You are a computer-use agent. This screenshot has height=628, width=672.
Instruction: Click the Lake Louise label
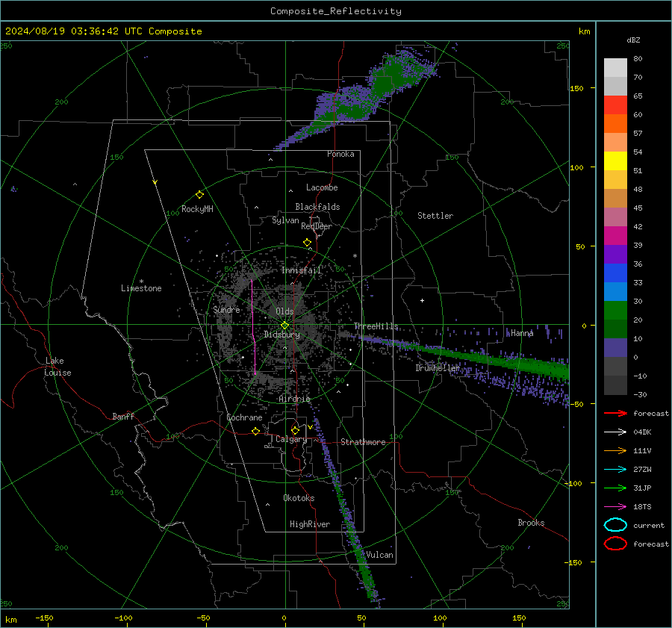tap(57, 367)
